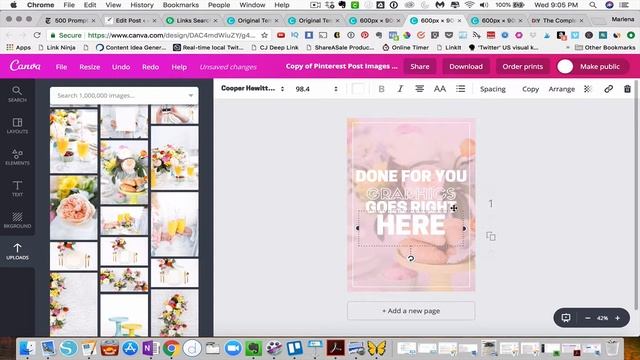Click the Canva logo
The height and width of the screenshot is (360, 640).
[x=25, y=66]
